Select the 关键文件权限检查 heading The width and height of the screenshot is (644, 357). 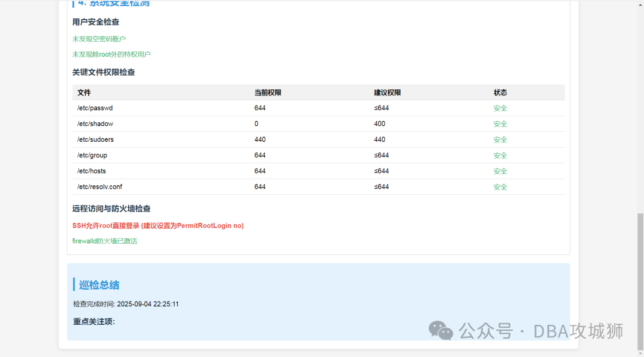(104, 72)
